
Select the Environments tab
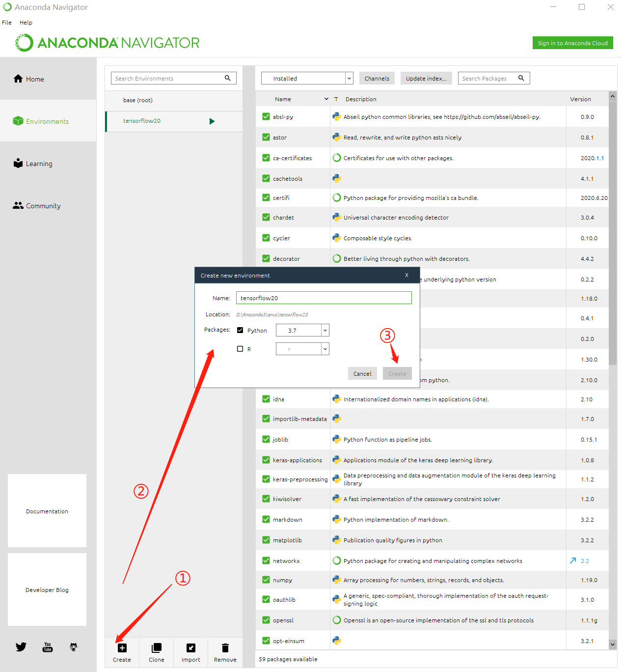pyautogui.click(x=48, y=121)
